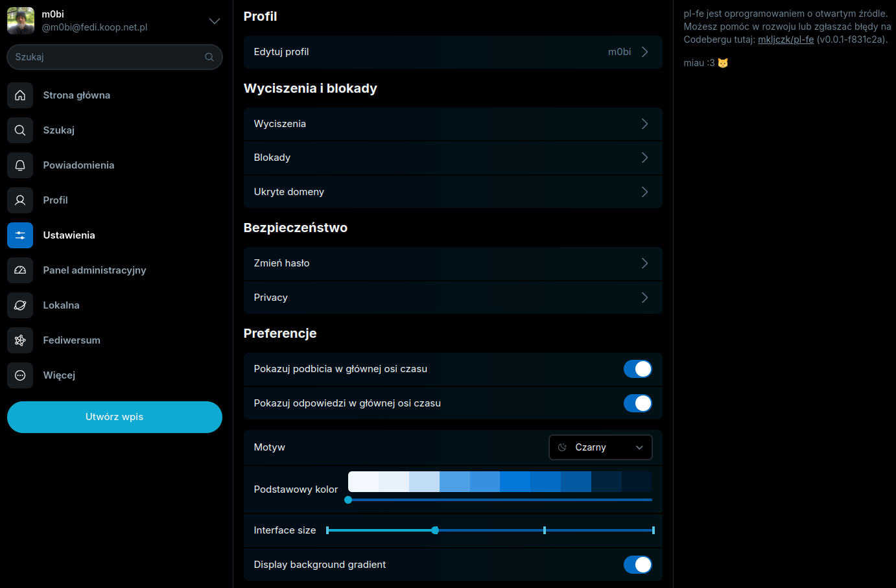Disable Pokazuj podbicia w głównej osi czasu
Viewport: 896px width, 588px height.
click(x=637, y=369)
